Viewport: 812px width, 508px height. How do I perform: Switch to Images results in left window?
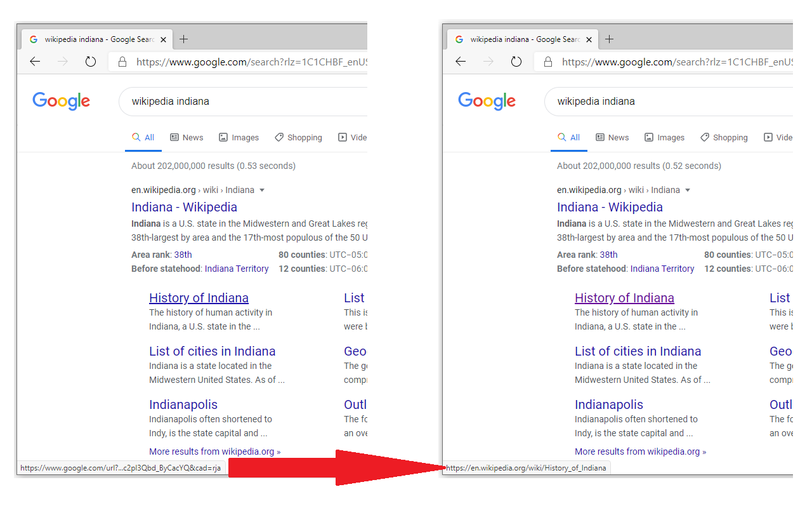(x=239, y=137)
